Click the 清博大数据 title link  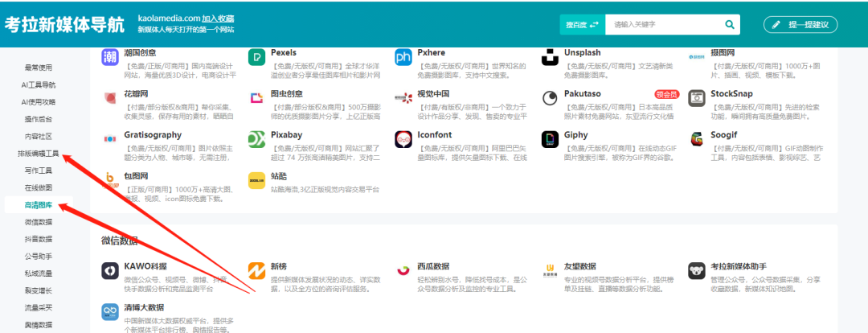pos(144,307)
